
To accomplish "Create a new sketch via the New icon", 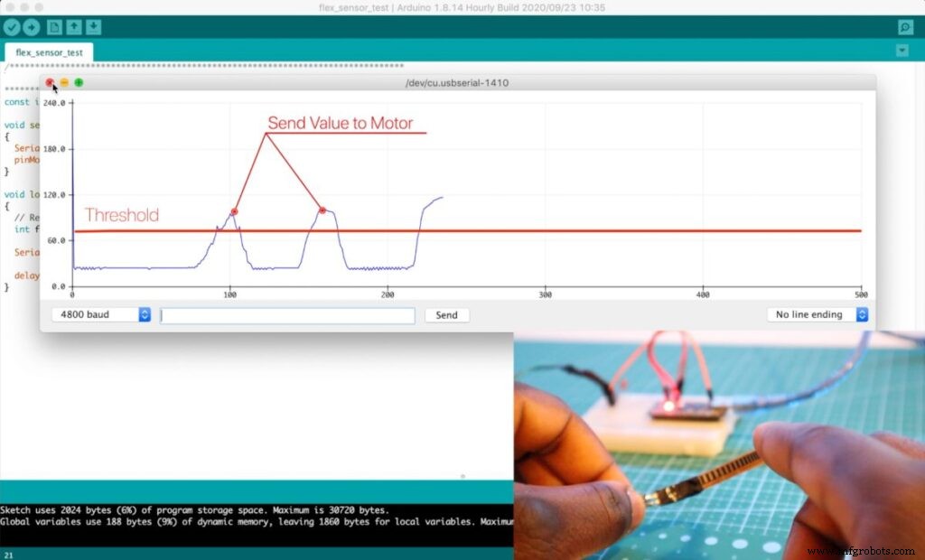I will (55, 28).
